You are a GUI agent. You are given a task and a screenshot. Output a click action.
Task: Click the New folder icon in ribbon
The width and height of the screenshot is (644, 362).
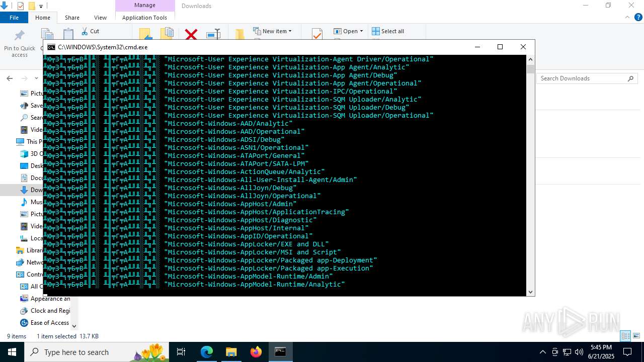tap(239, 34)
